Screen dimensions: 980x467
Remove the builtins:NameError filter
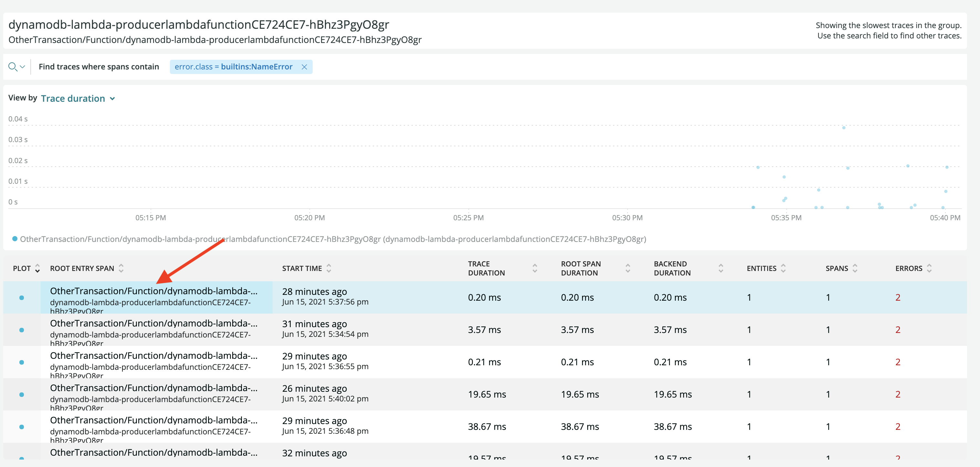pyautogui.click(x=304, y=67)
